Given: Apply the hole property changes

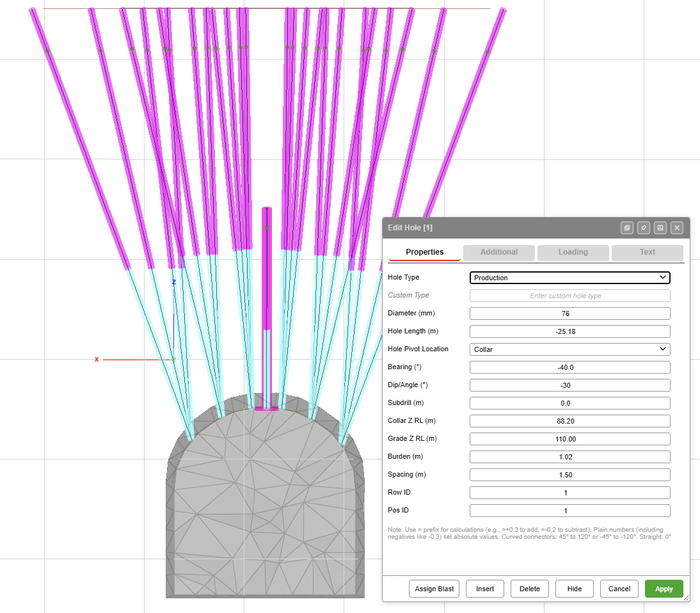Looking at the screenshot, I should (664, 589).
